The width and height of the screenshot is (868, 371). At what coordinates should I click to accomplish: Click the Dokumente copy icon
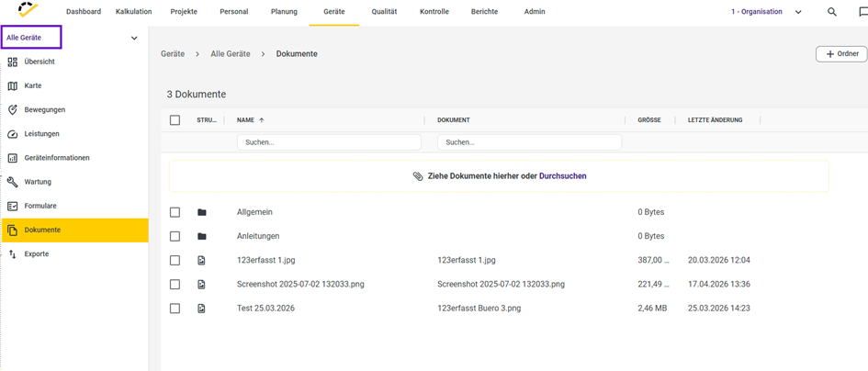tap(13, 230)
